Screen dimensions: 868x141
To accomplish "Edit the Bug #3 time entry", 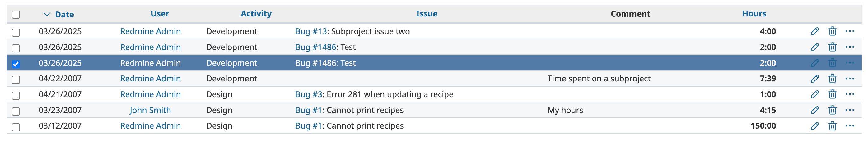I will click(814, 94).
